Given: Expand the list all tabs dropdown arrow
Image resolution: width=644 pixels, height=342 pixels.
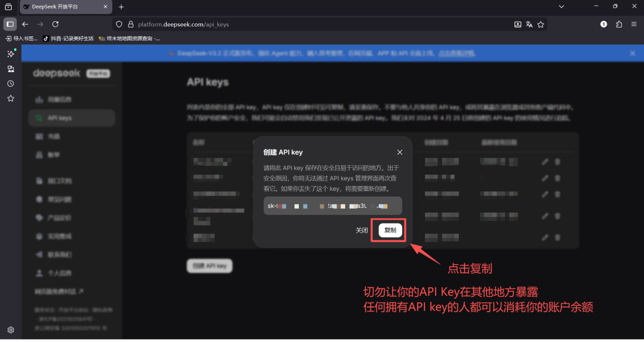Looking at the screenshot, I should (561, 7).
